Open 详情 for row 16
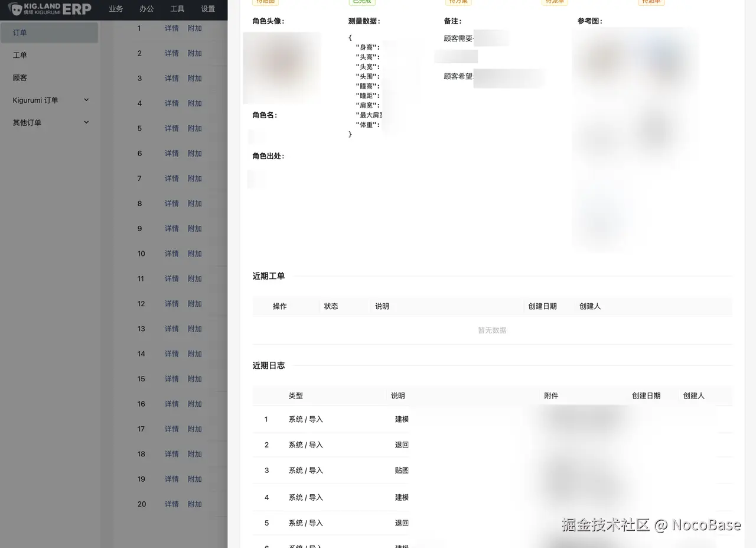Screen dimensions: 756x548 (172, 404)
